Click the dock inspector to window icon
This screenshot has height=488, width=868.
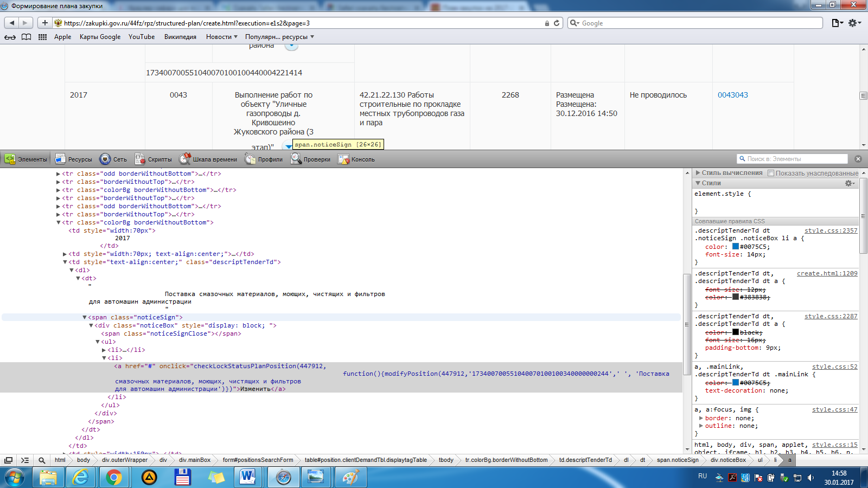pyautogui.click(x=9, y=460)
